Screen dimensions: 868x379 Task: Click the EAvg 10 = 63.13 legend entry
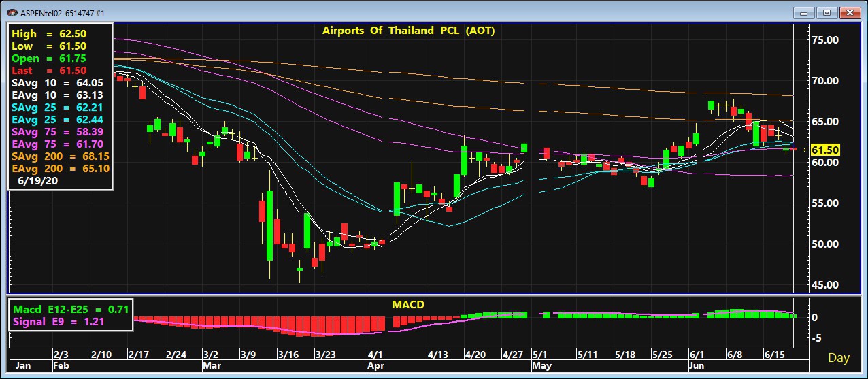pyautogui.click(x=57, y=95)
